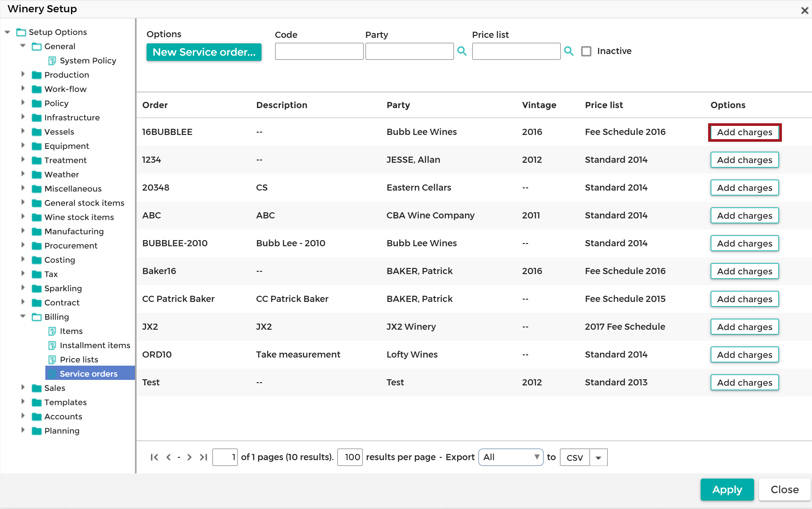Click the Production folder icon
The image size is (812, 509).
pos(36,75)
